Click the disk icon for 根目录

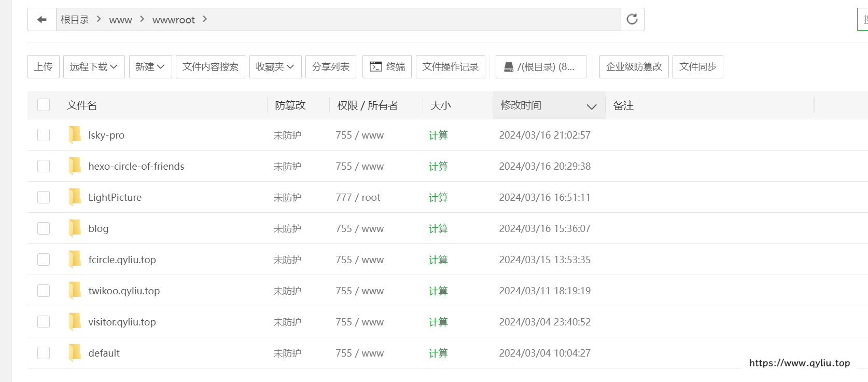(509, 67)
